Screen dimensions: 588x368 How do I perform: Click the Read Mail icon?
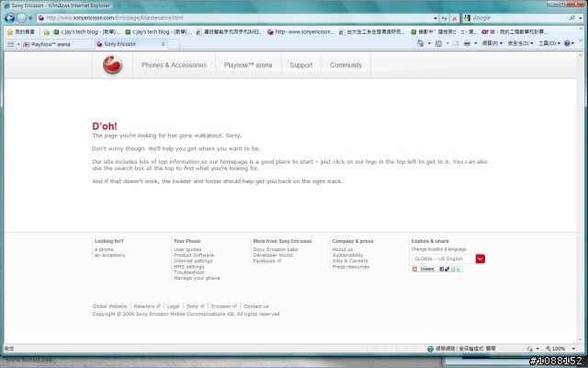pyautogui.click(x=456, y=43)
